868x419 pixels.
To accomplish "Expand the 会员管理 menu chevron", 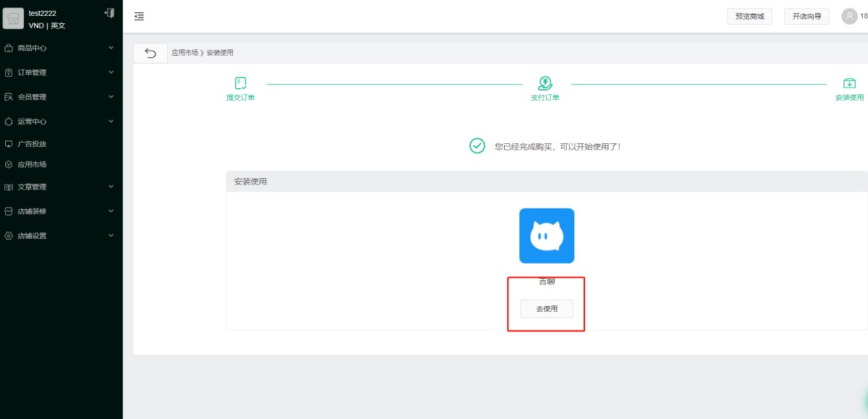I will tap(111, 97).
